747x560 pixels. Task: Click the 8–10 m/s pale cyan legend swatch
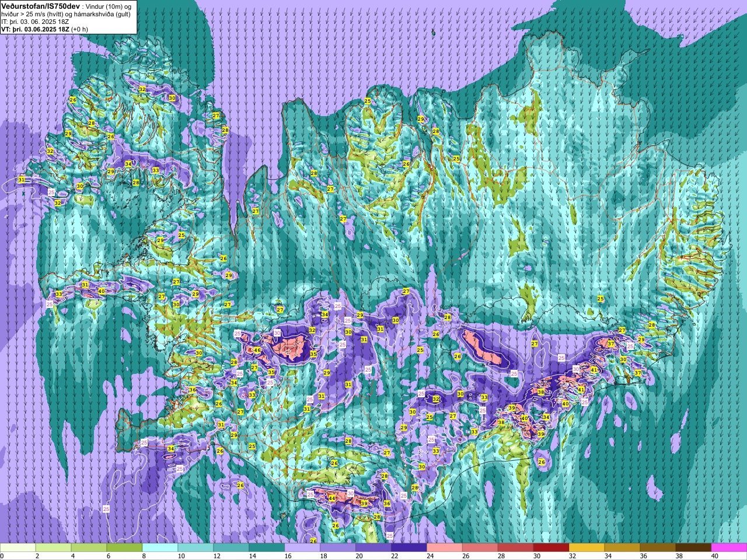(x=160, y=548)
